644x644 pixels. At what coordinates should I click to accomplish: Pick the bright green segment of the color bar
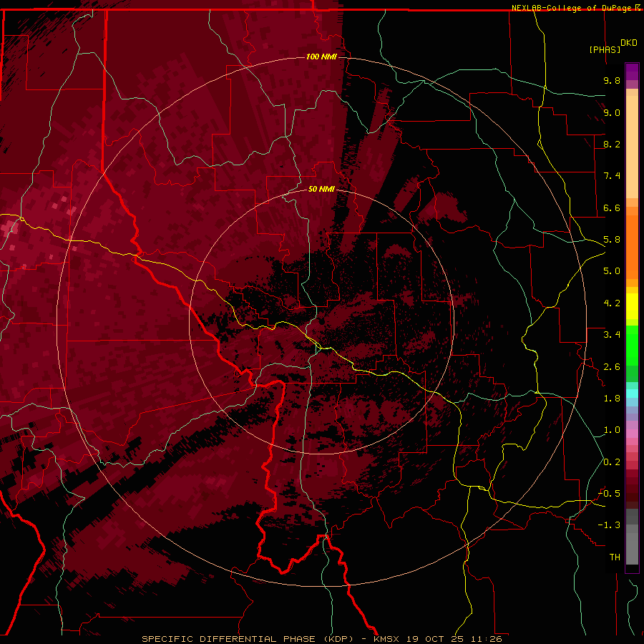click(x=632, y=345)
